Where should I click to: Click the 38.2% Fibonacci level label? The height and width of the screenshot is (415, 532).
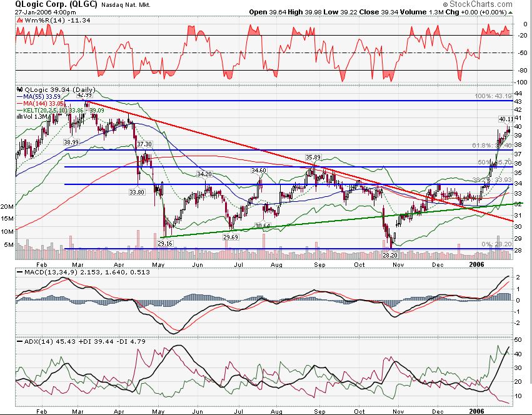tap(492, 179)
